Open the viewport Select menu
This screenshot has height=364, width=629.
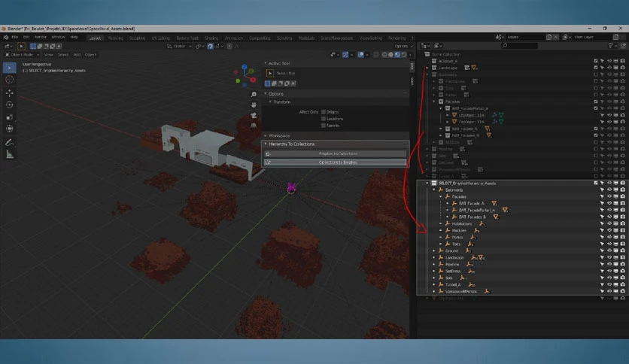63,54
